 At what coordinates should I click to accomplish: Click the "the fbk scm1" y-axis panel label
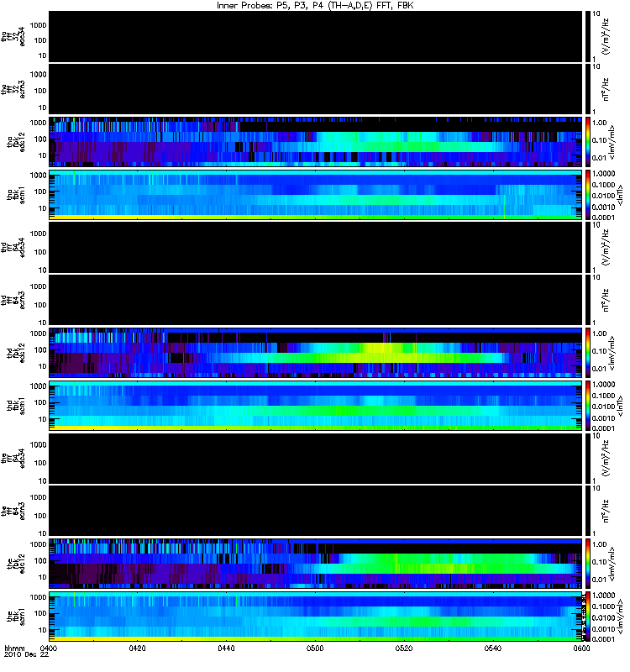click(x=16, y=617)
